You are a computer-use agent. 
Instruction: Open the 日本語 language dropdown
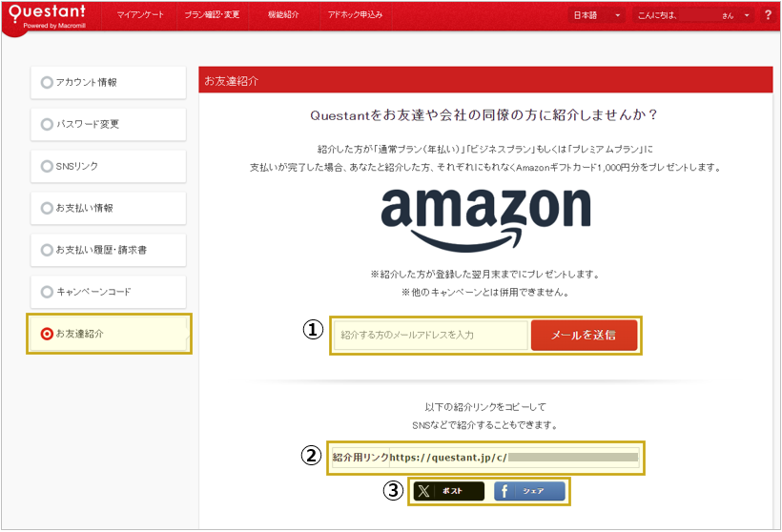596,15
